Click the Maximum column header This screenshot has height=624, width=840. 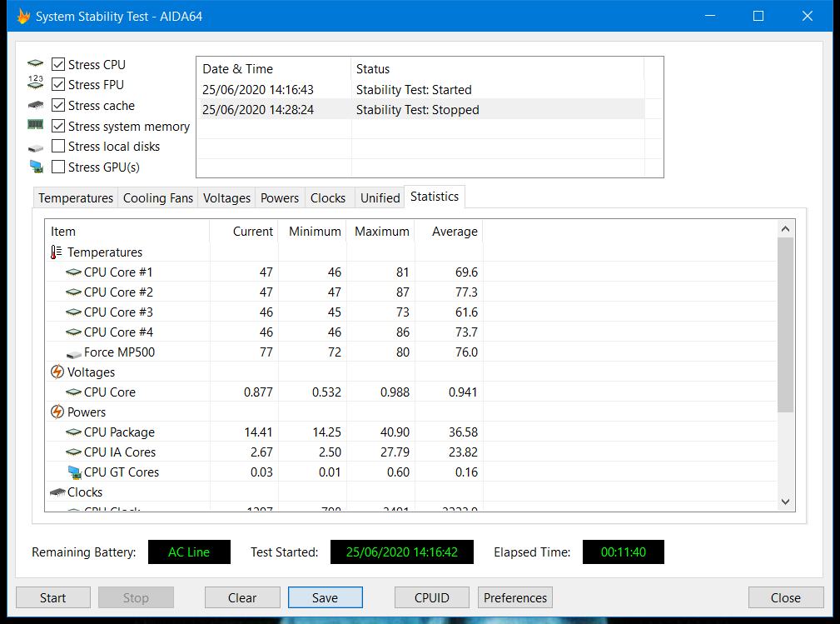tap(380, 232)
